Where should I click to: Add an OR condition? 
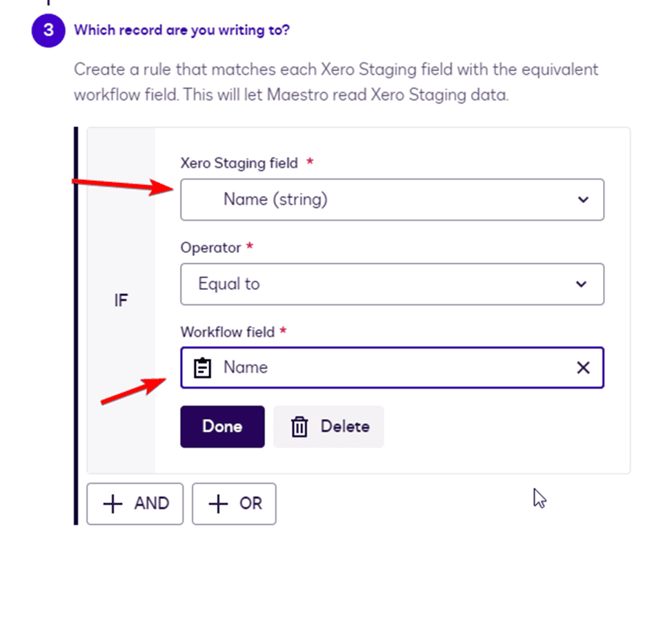tap(234, 504)
